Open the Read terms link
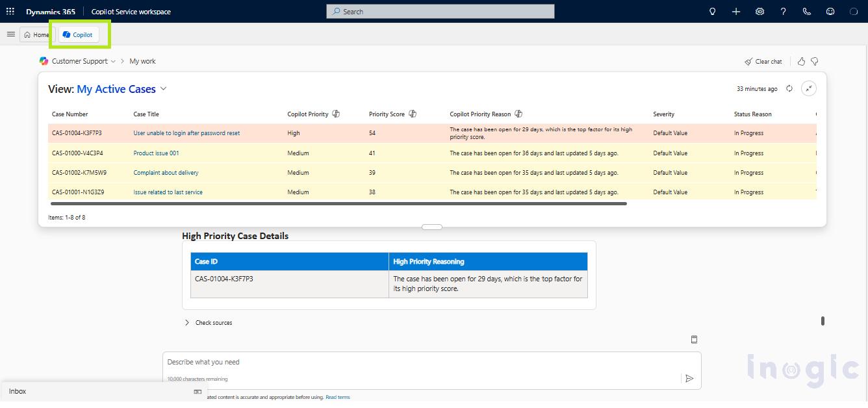This screenshot has height=408, width=868. (x=338, y=397)
